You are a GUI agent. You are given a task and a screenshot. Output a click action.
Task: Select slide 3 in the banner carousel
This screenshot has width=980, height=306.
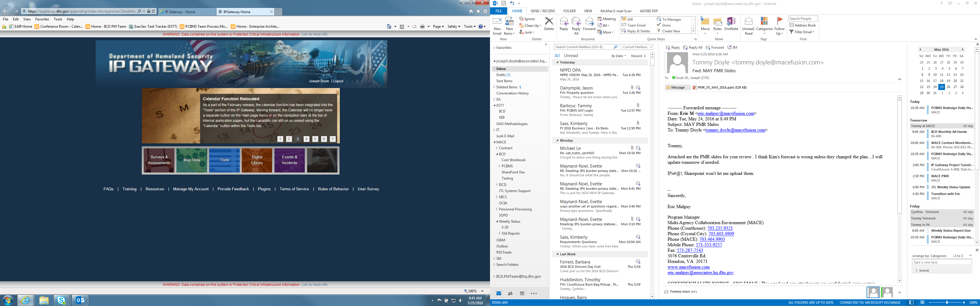point(297,139)
